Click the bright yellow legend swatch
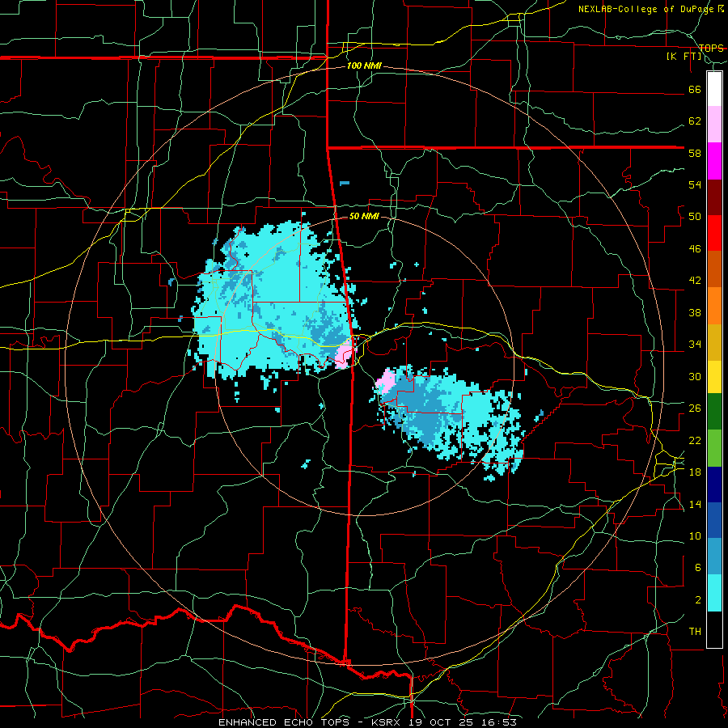Viewport: 728px width, 728px height. point(714,377)
